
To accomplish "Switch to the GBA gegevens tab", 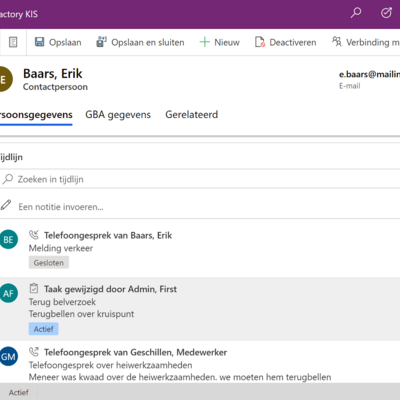I will point(118,115).
